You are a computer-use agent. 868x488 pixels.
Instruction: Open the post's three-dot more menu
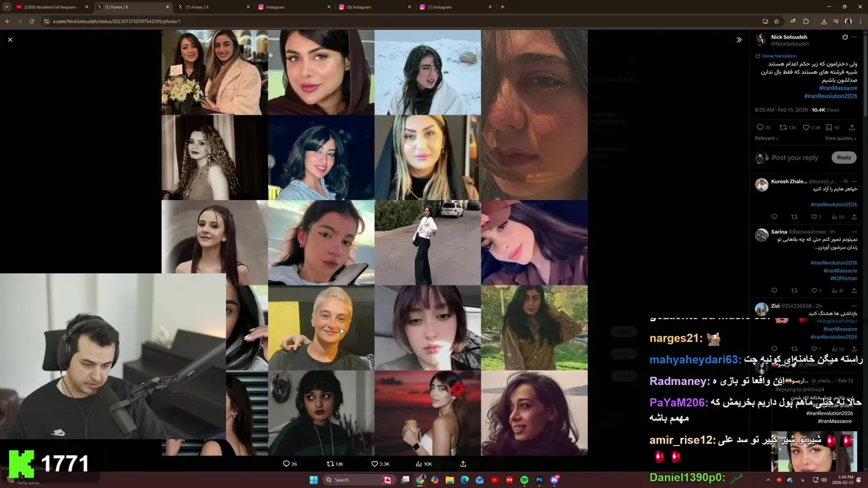[x=854, y=37]
